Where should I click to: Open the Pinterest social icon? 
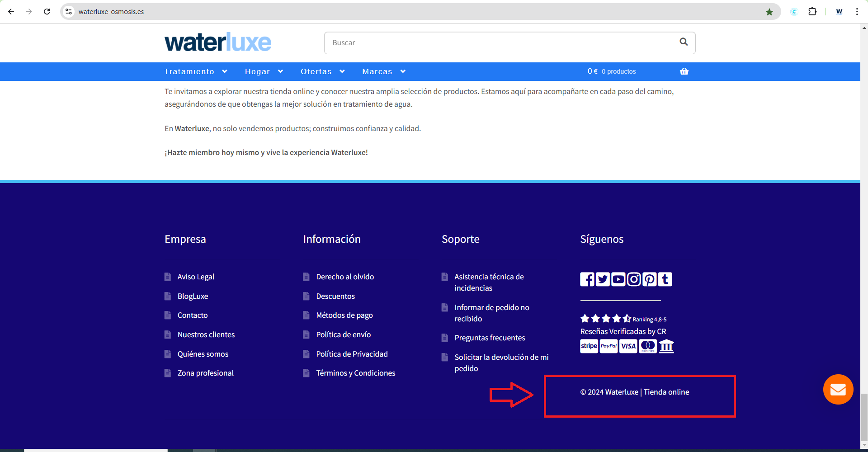650,279
